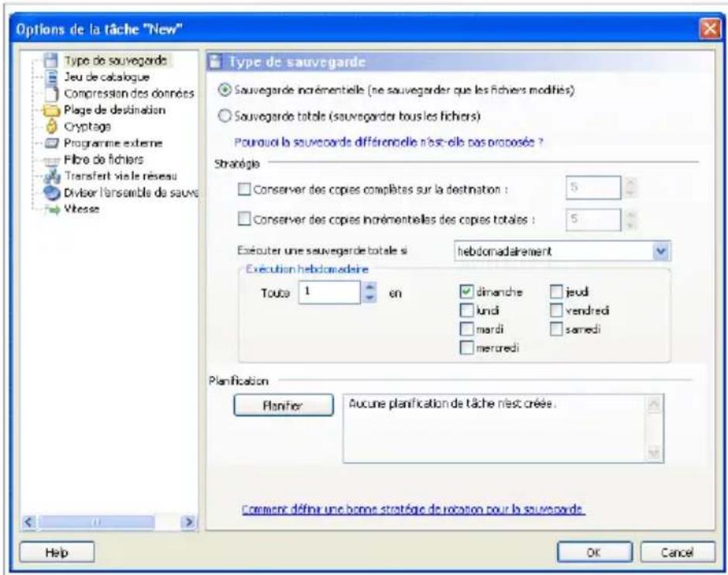Open link about stratégie de rotation
This screenshot has height=575, width=728.
click(x=413, y=509)
